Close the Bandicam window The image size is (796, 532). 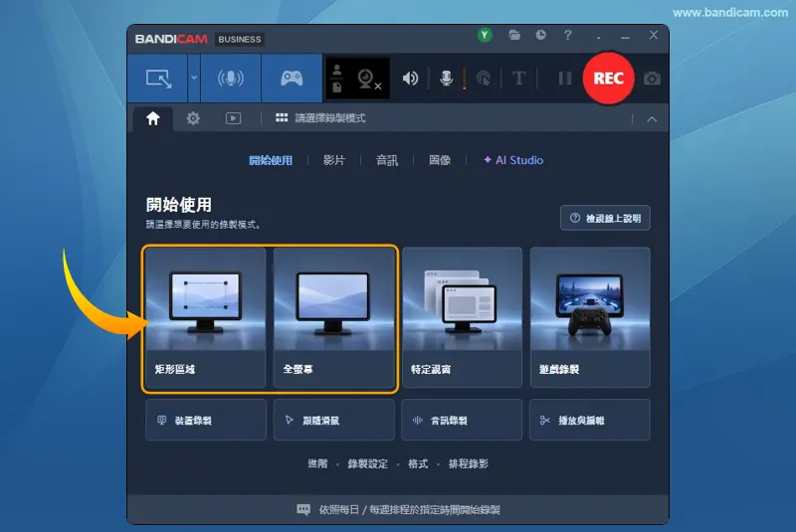tap(654, 35)
